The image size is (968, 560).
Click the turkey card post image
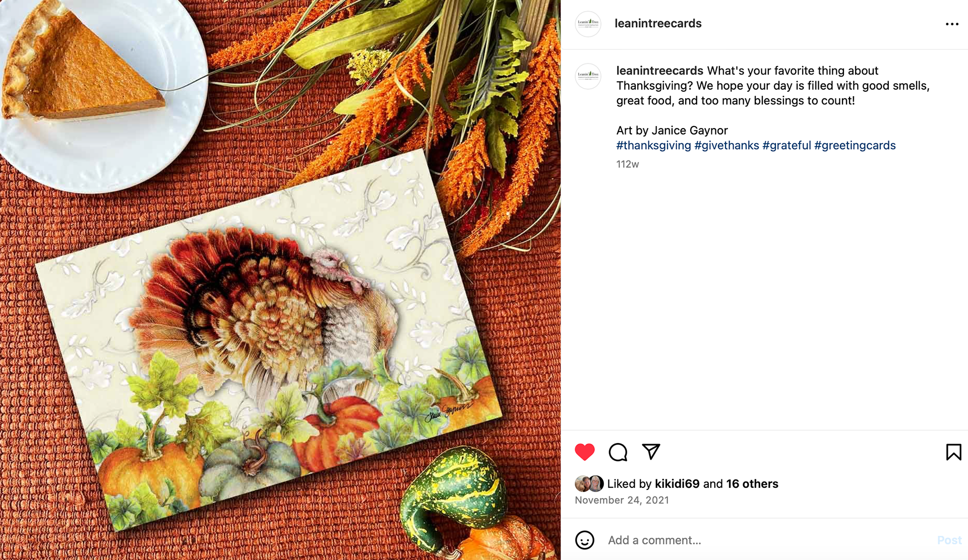[x=280, y=280]
